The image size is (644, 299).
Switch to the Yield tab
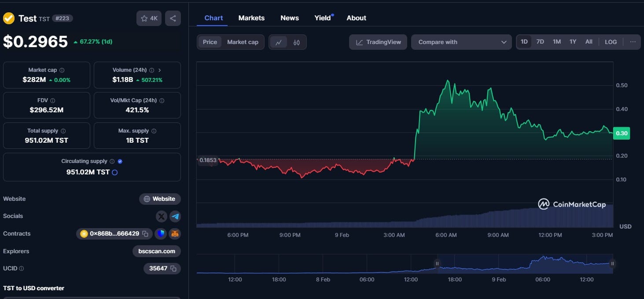click(x=323, y=18)
